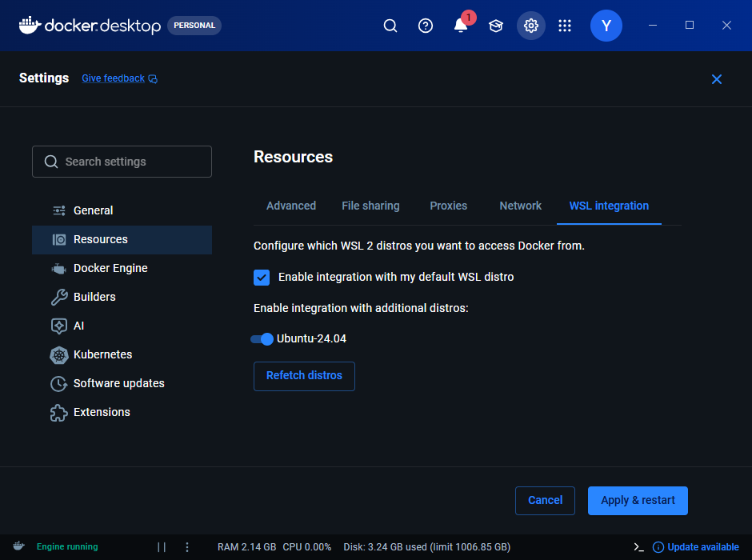
Task: Click the Update available link
Action: click(x=703, y=547)
